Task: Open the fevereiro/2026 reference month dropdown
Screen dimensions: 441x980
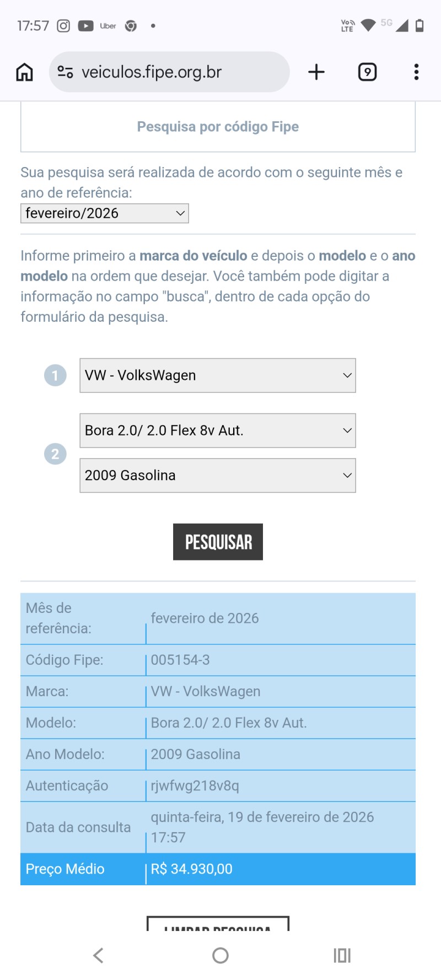Action: coord(104,213)
